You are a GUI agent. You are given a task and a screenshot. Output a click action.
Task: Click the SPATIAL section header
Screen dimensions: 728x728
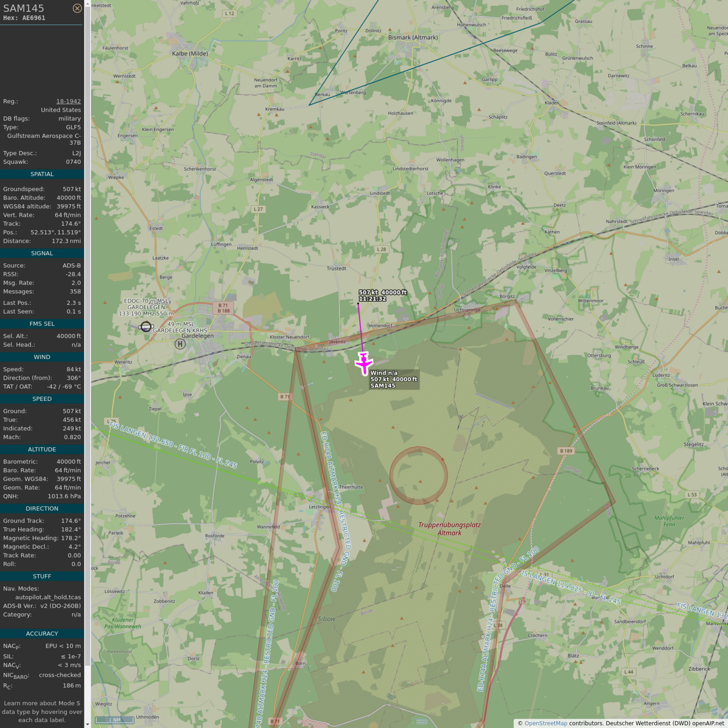[x=42, y=174]
